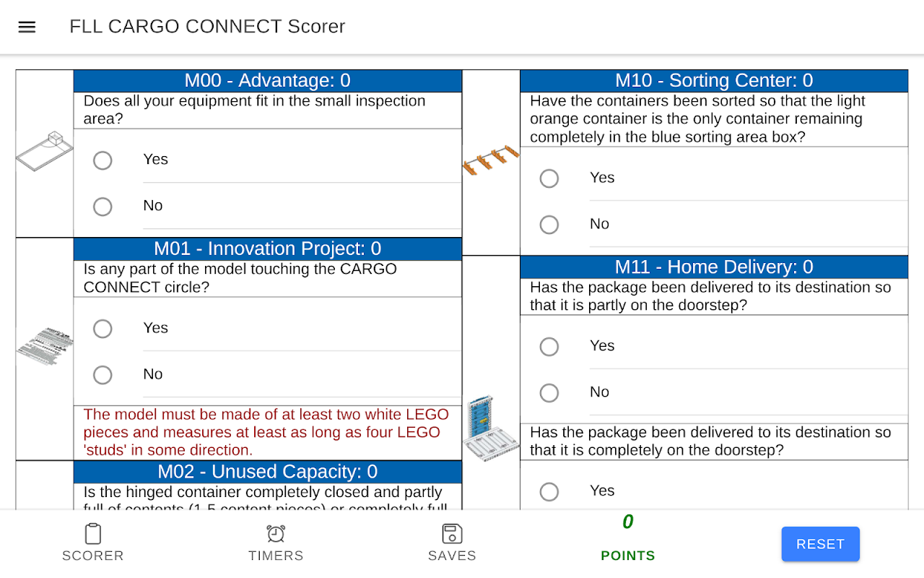Choose Yes for M01 Innovation Project
Screen dimensions: 924x578
tap(103, 329)
